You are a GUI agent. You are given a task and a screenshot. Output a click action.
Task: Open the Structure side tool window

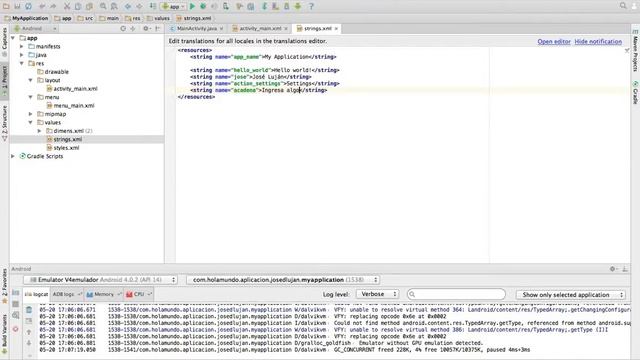click(4, 123)
